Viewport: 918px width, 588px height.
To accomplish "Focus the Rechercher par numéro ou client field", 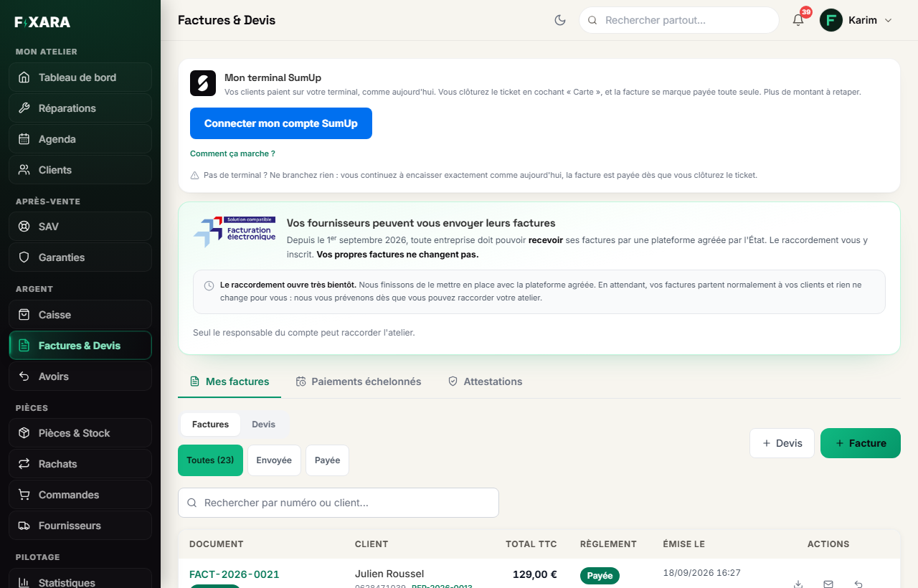I will coord(339,503).
